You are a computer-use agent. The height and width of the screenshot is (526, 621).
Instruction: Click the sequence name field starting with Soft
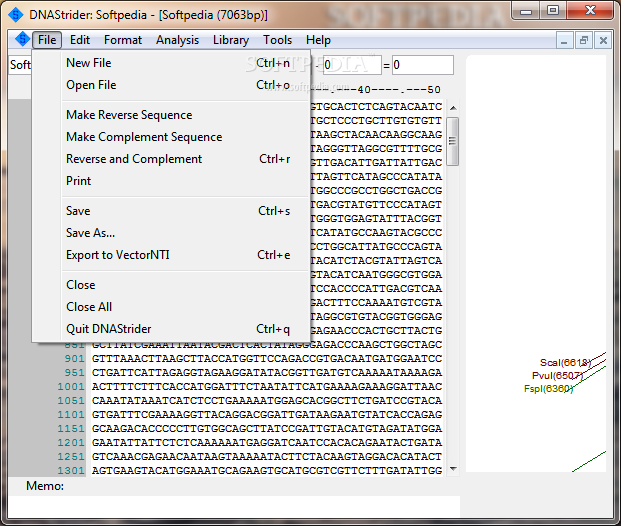point(20,65)
